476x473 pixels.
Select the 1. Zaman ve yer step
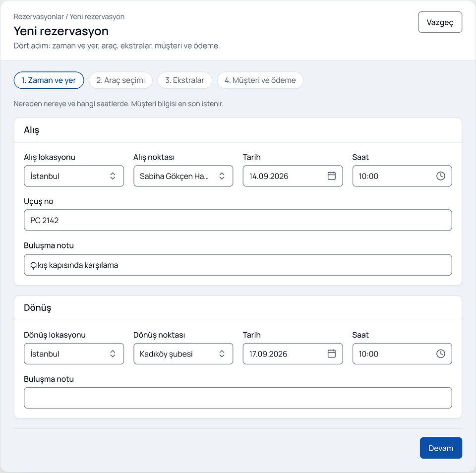point(49,80)
